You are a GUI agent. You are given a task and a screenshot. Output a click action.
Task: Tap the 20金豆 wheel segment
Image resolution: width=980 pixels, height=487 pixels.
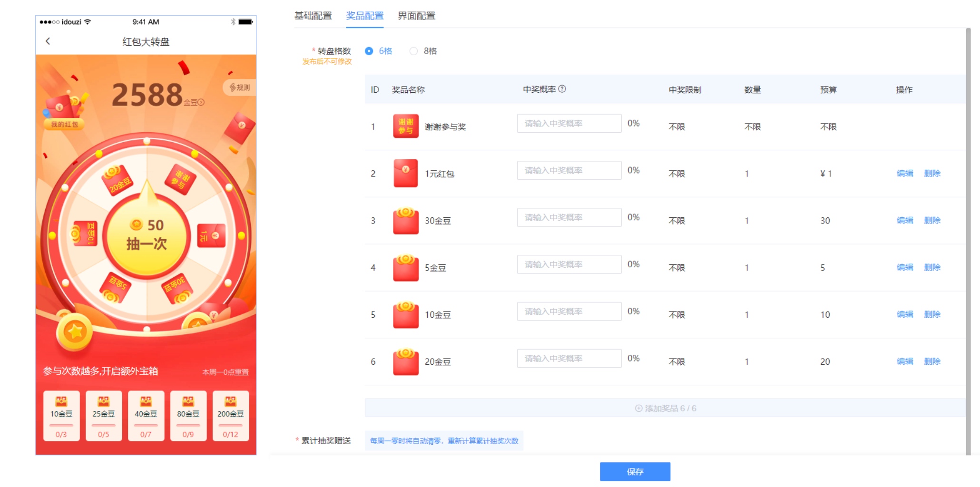(x=117, y=180)
